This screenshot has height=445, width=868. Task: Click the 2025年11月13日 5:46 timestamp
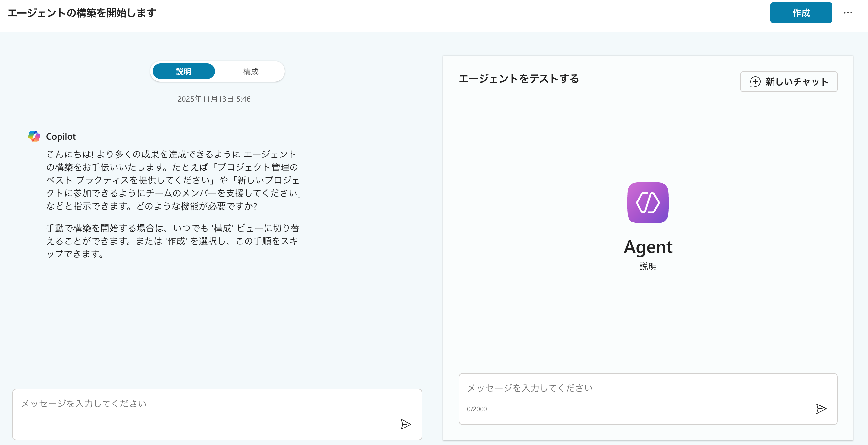[214, 99]
